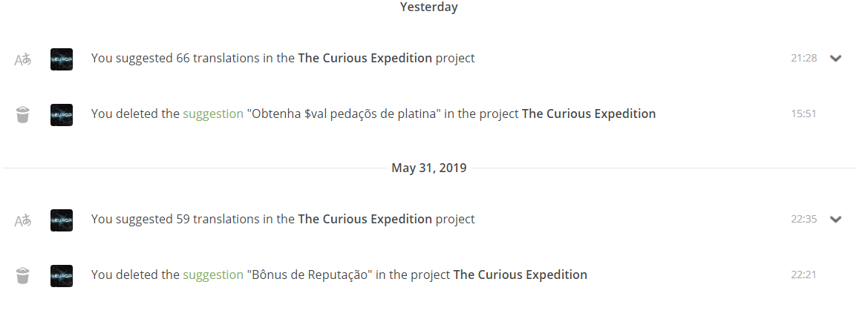
Task: Open "suggestion" link in the Obtenha entry
Action: point(213,114)
